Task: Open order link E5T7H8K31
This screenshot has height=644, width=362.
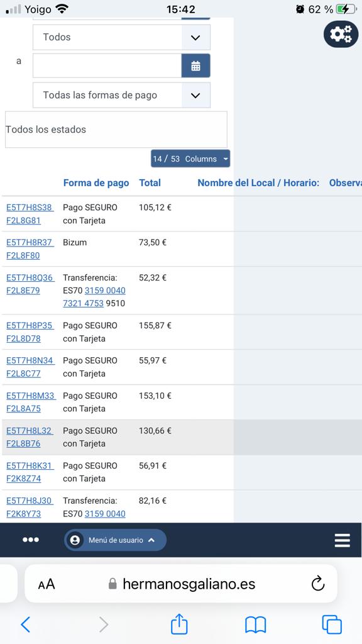Action: pos(30,465)
